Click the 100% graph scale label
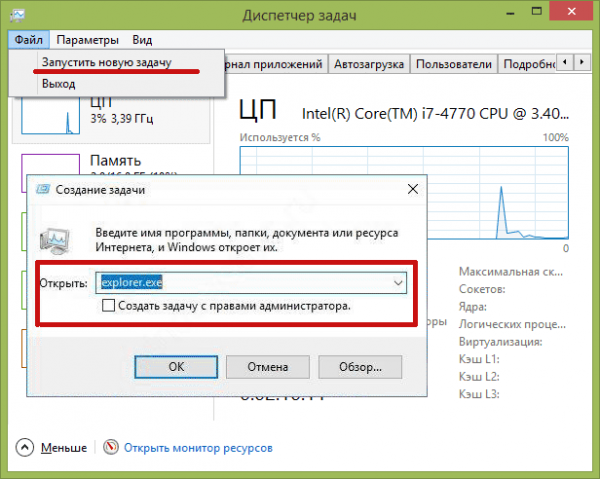The height and width of the screenshot is (479, 600). 556,137
